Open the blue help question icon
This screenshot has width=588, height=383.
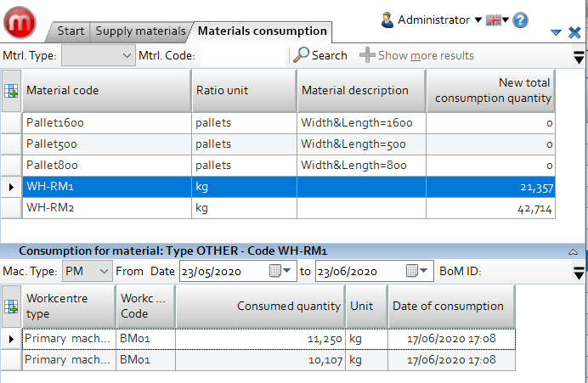click(521, 20)
